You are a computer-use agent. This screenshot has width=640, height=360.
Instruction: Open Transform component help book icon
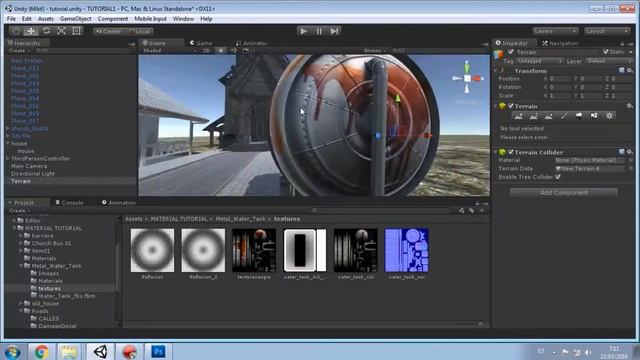622,71
